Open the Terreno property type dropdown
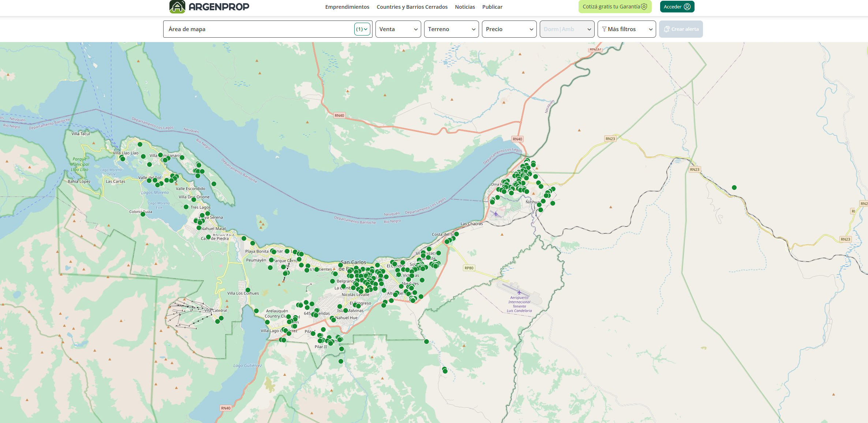The image size is (868, 423). tap(451, 29)
